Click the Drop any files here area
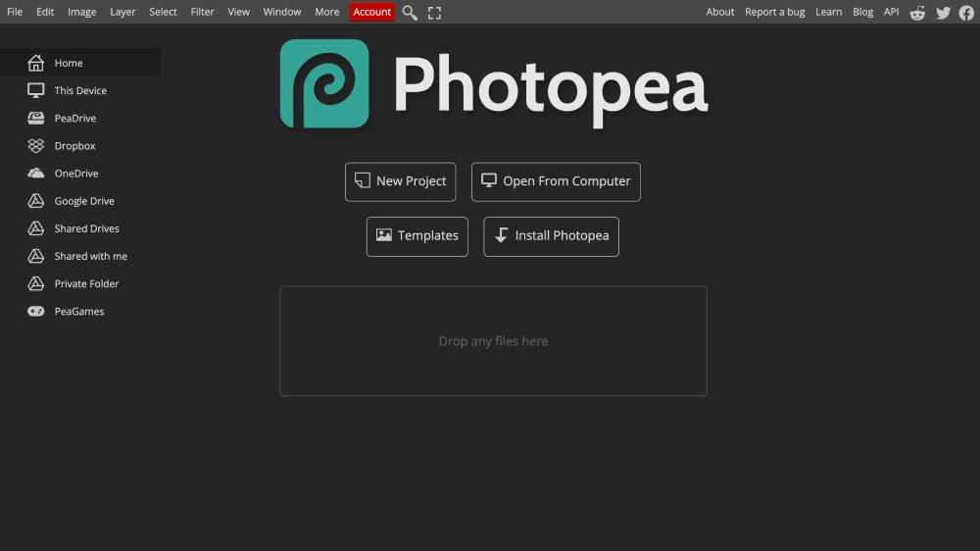The height and width of the screenshot is (551, 980). [493, 341]
